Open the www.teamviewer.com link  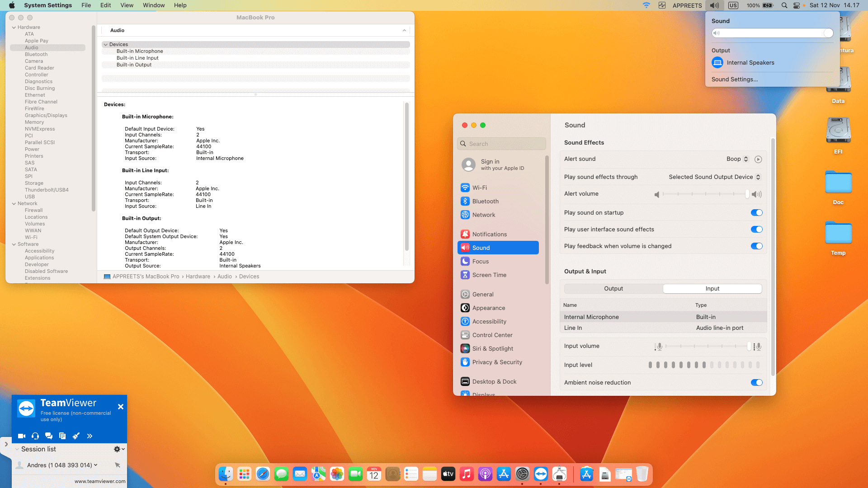pos(100,481)
